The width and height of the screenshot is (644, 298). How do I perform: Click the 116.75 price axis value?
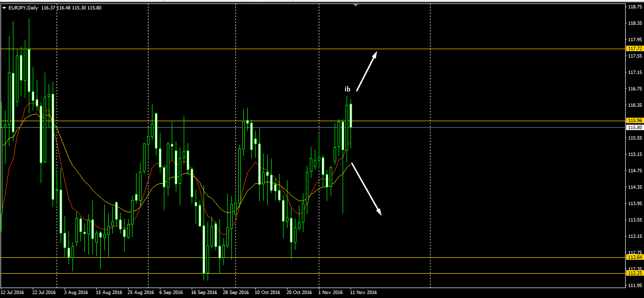635,89
